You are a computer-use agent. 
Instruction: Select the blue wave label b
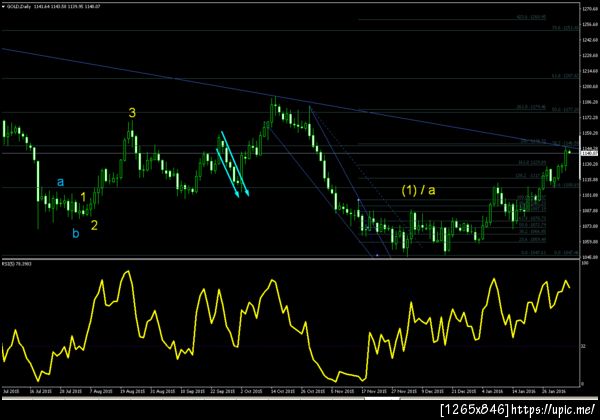point(76,233)
